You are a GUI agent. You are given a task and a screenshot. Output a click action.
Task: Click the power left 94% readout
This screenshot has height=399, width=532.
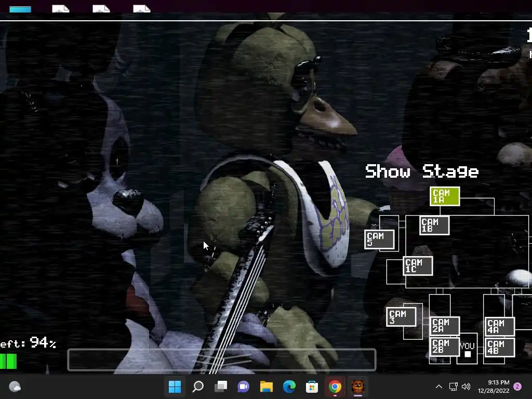click(x=28, y=343)
